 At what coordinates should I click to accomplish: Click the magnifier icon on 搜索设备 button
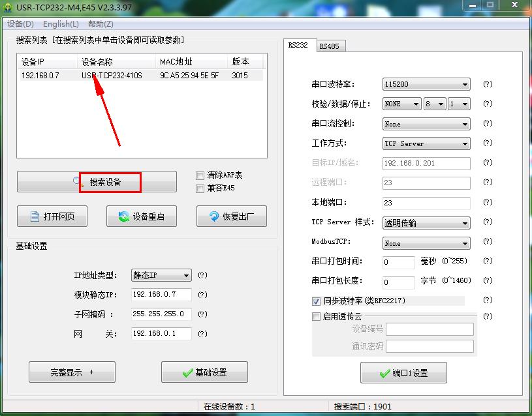pyautogui.click(x=78, y=182)
